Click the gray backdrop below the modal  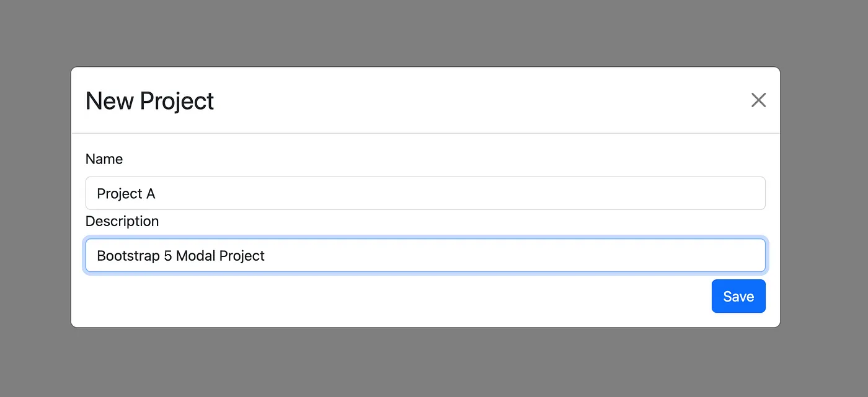click(425, 362)
